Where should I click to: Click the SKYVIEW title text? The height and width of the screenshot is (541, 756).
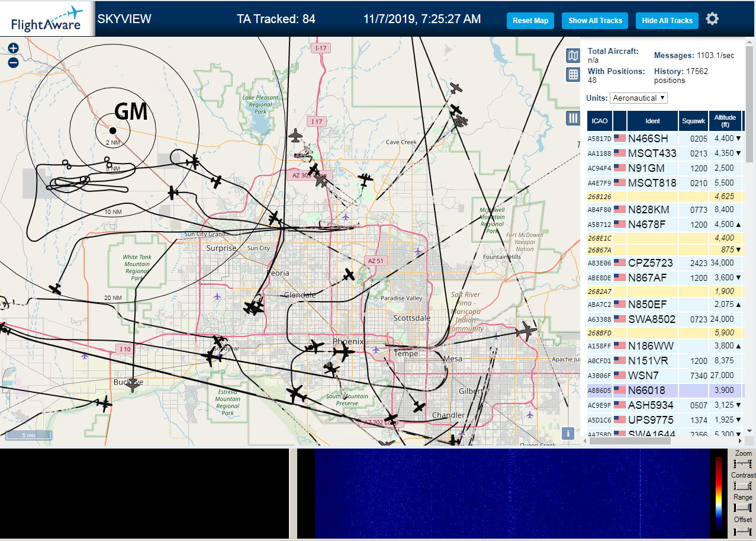[x=124, y=19]
